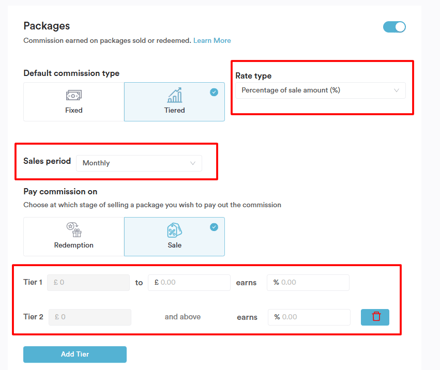Delete Tier 2 with the trash button
Viewport: 440px width, 370px height.
(x=375, y=317)
